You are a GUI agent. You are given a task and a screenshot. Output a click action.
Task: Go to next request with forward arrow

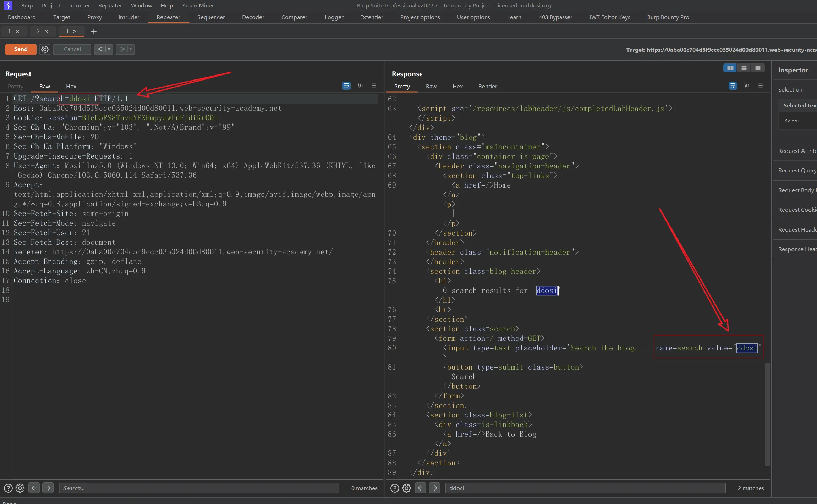tap(122, 49)
